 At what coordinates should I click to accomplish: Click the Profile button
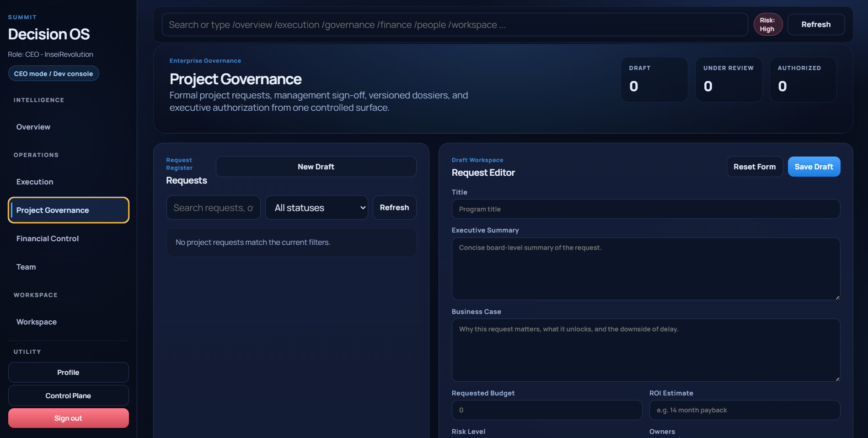coord(69,373)
